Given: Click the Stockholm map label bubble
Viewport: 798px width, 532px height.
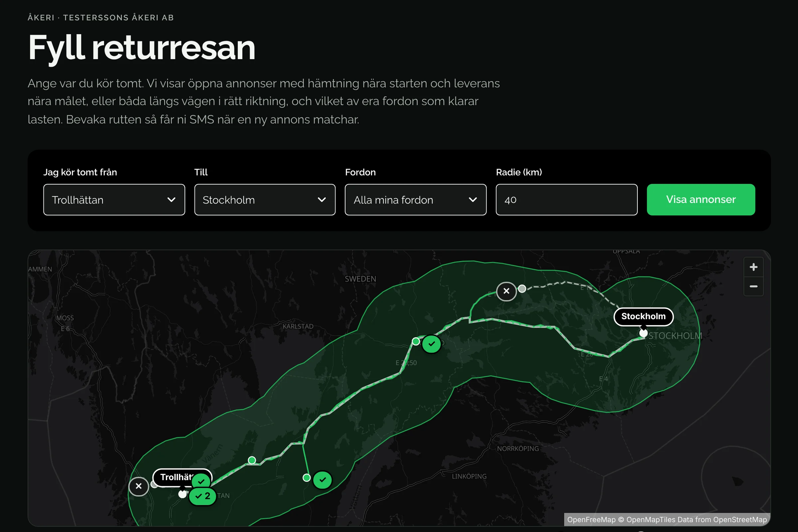Looking at the screenshot, I should [643, 316].
